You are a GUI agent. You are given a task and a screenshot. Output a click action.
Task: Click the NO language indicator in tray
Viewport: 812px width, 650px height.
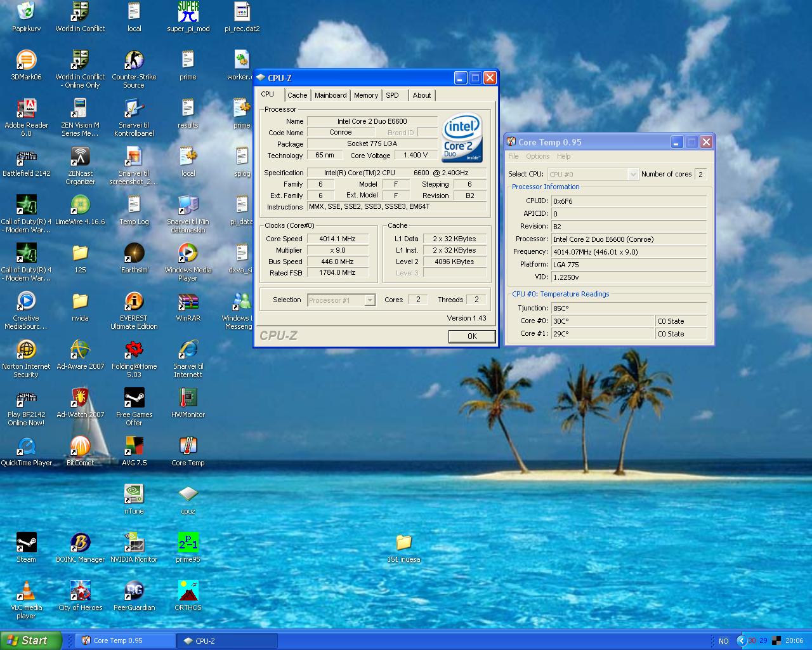(x=723, y=641)
